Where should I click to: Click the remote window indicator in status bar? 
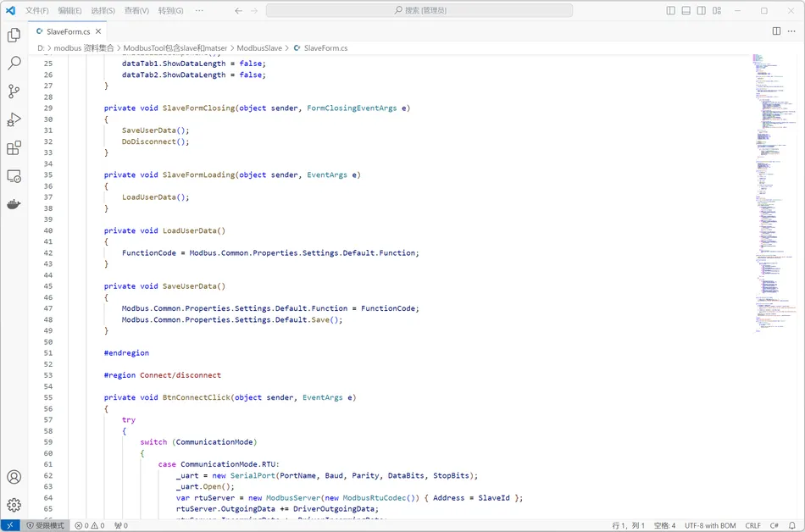pos(10,525)
